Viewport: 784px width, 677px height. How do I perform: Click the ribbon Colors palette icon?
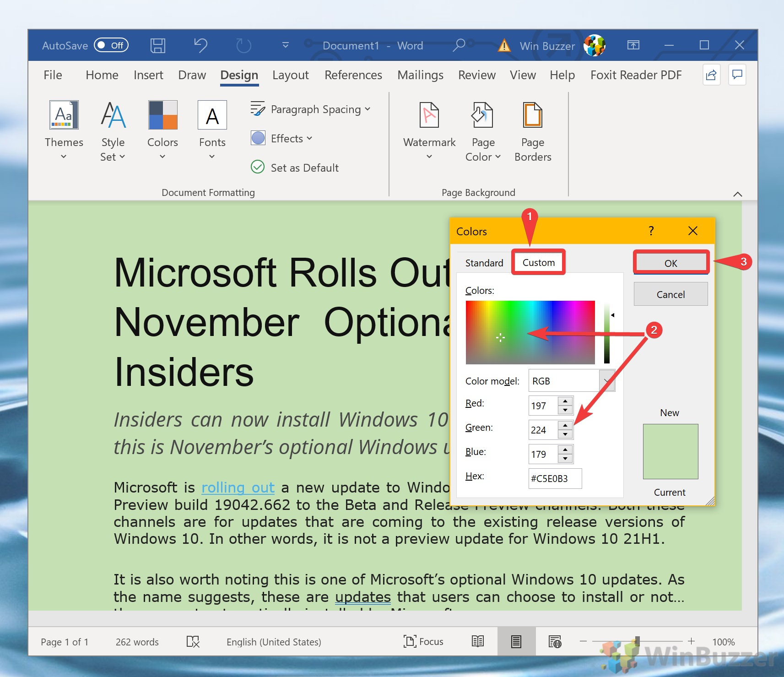click(x=162, y=115)
